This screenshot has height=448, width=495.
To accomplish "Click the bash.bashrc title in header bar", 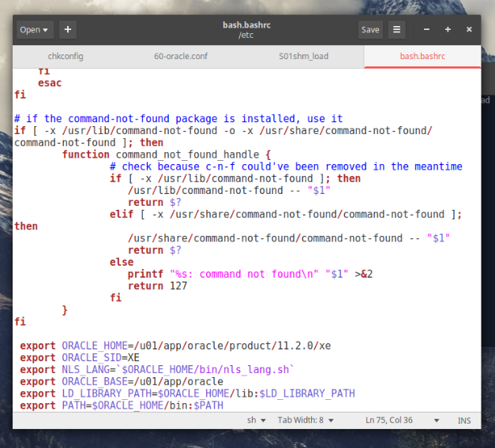I will click(247, 25).
